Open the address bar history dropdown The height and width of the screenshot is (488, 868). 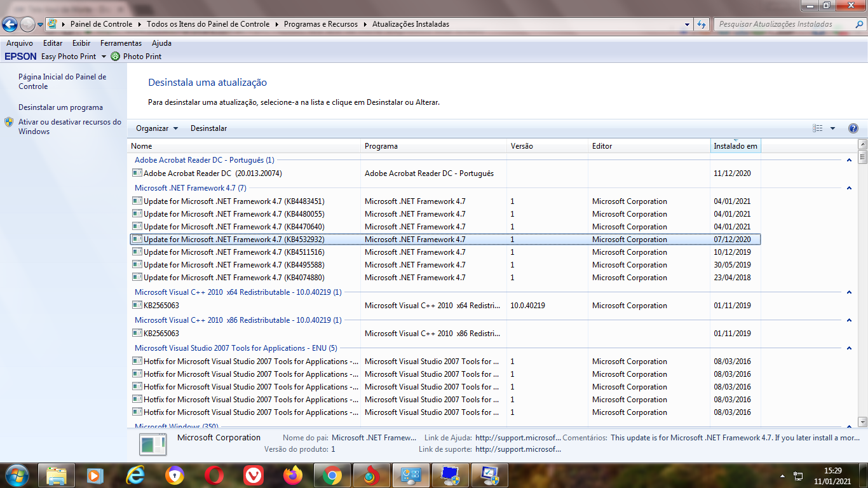click(688, 24)
